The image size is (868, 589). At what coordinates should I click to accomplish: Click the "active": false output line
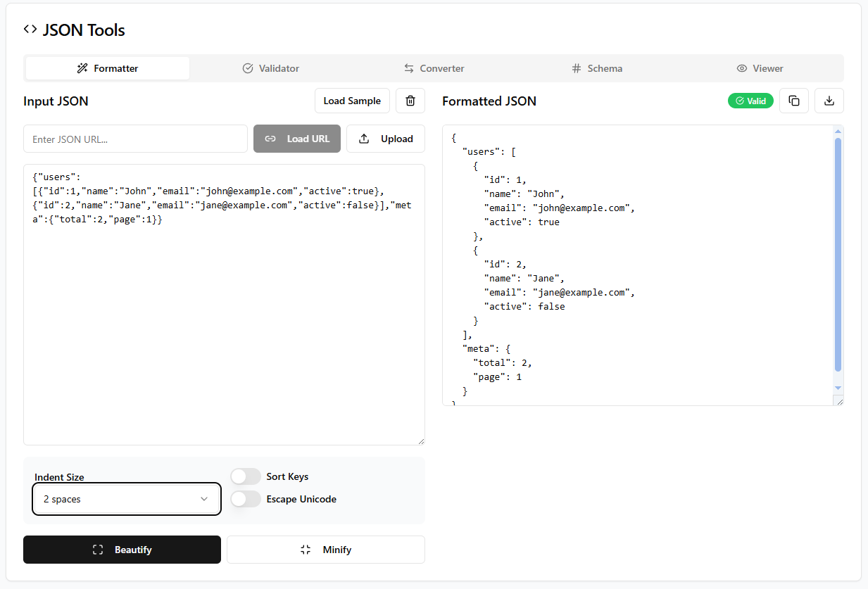tap(524, 306)
